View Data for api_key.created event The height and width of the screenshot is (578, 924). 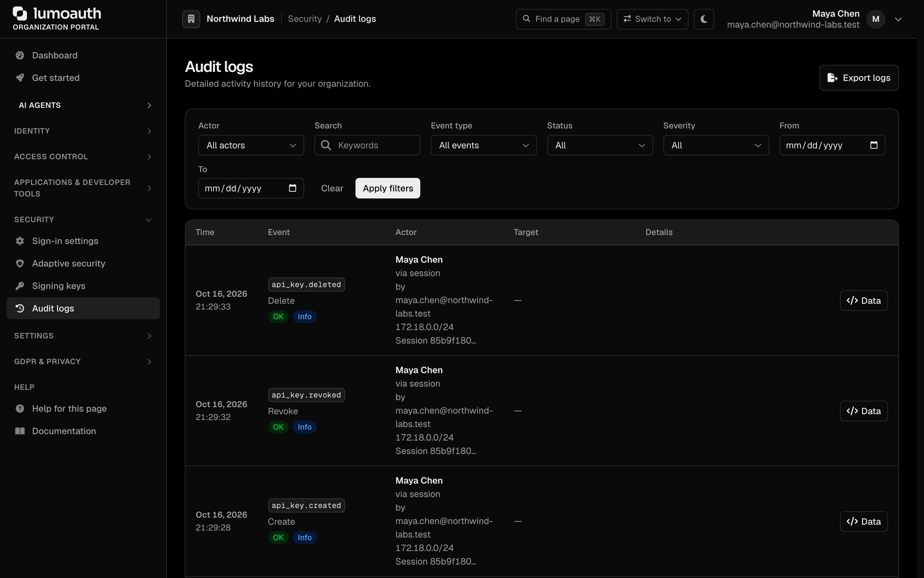pyautogui.click(x=864, y=522)
